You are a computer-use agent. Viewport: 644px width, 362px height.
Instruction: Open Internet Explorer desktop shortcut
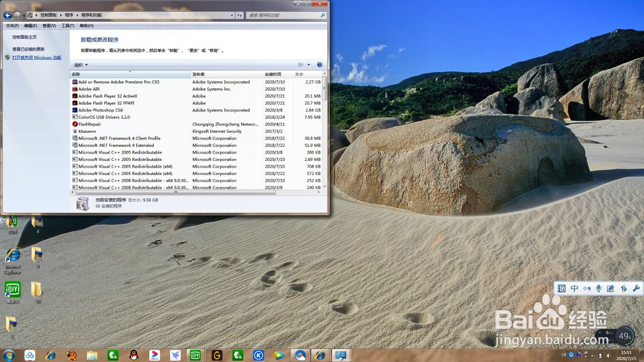point(13,261)
